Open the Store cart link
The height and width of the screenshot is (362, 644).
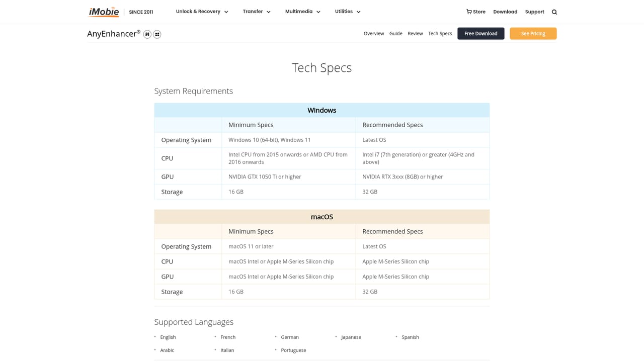pos(476,12)
